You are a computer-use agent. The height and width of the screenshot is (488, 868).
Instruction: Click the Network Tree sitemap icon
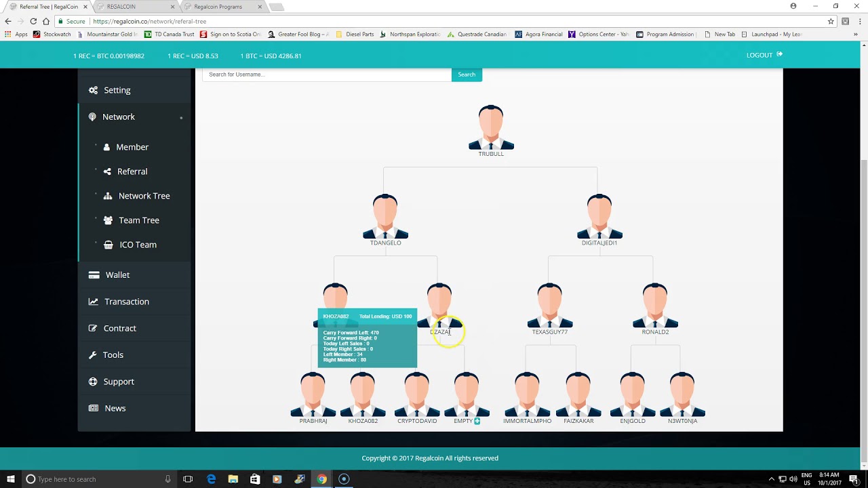[x=108, y=196]
